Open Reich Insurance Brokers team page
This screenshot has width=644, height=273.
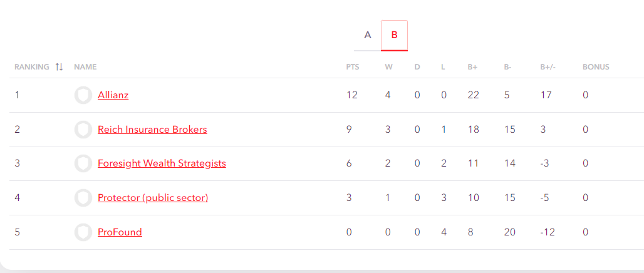[152, 130]
